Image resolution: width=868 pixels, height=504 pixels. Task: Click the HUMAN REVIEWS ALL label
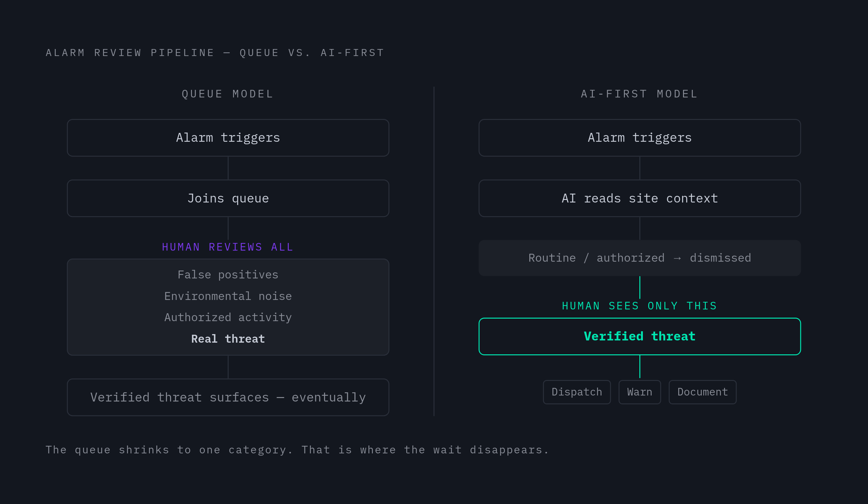(x=228, y=247)
